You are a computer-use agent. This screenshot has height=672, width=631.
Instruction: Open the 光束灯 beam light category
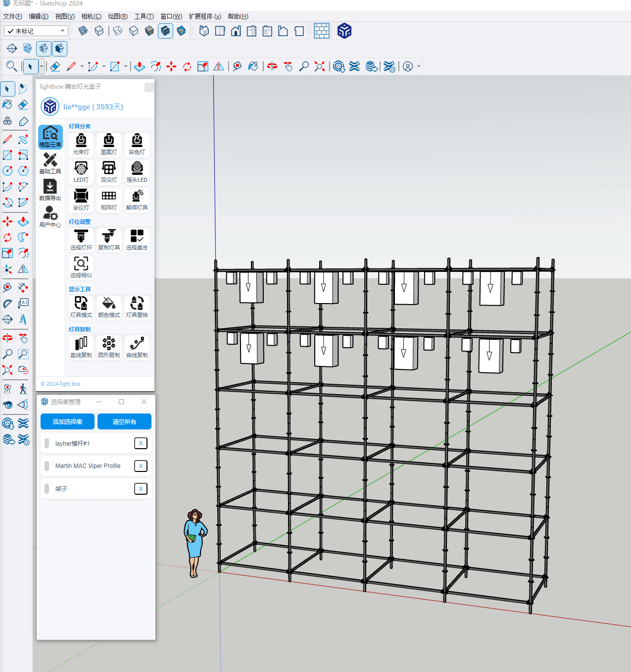(81, 144)
